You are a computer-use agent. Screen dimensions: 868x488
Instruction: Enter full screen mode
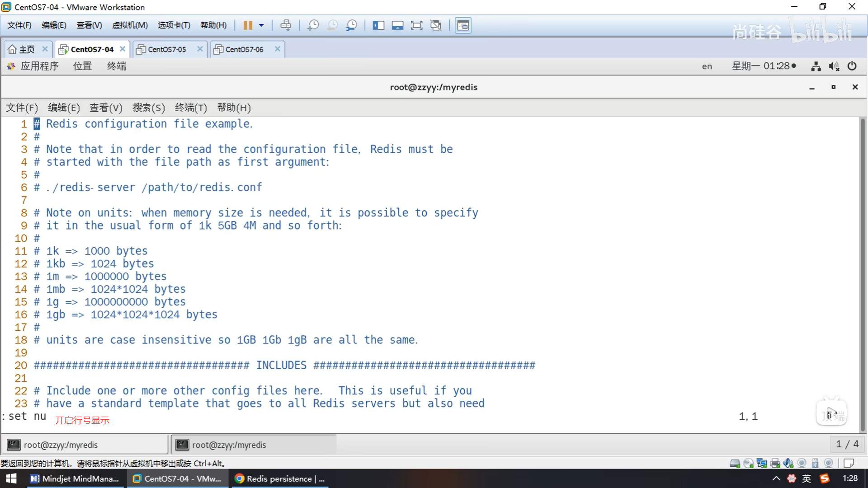pos(416,25)
